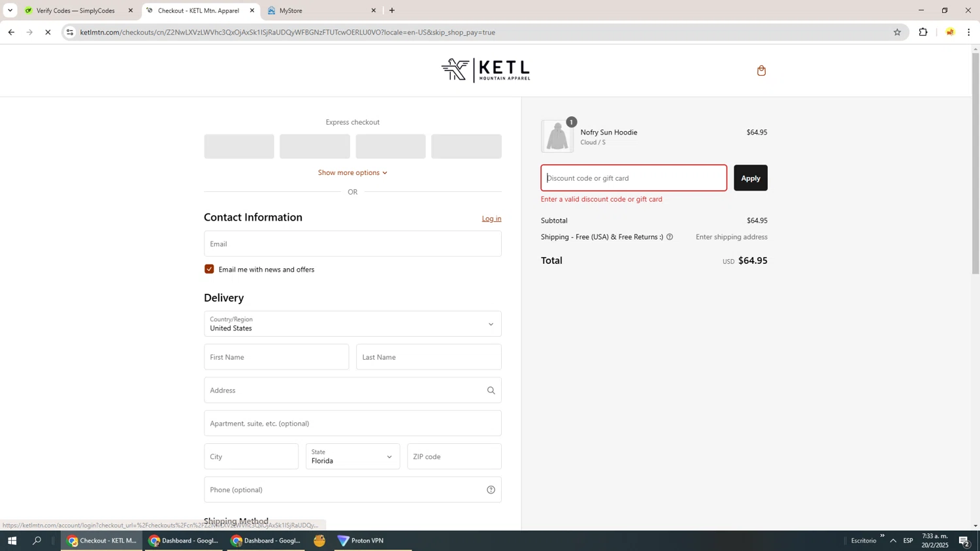The image size is (980, 551).
Task: Stop loading the page
Action: coord(48,32)
